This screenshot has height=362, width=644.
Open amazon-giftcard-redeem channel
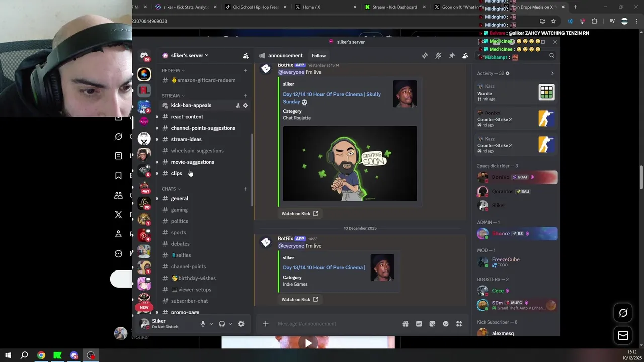point(203,80)
